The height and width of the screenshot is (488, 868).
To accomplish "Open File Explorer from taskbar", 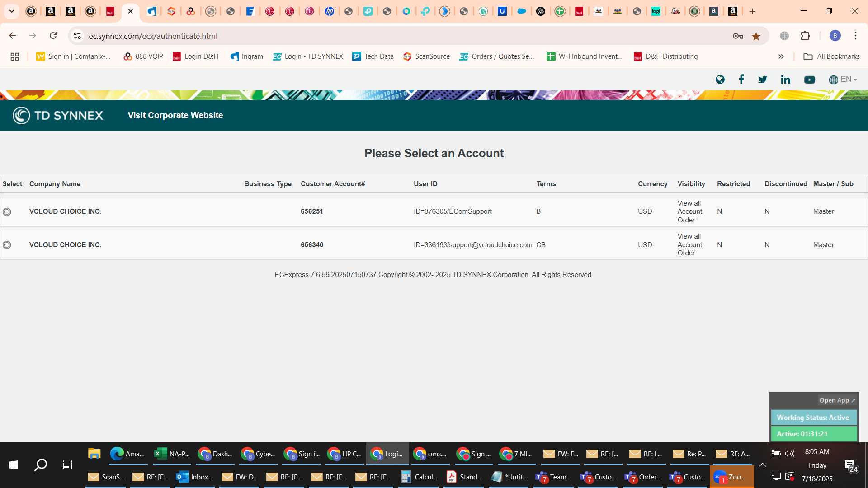I will pos(94,454).
